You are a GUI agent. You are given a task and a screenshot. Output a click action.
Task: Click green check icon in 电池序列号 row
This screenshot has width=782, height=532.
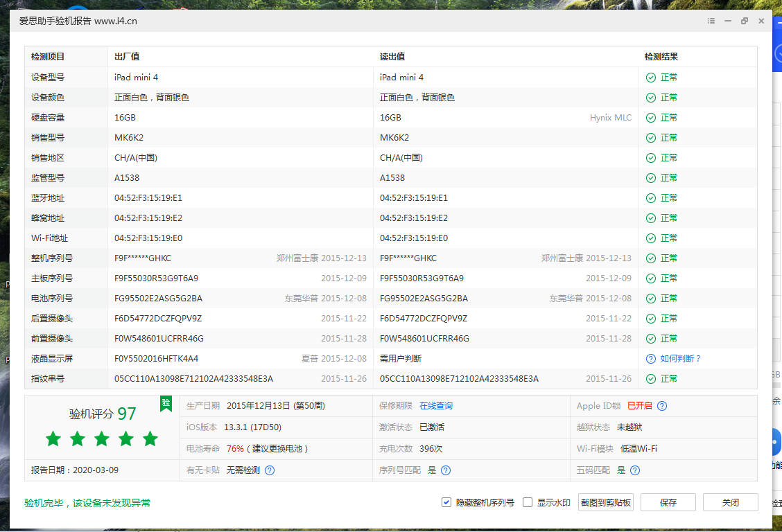click(x=650, y=299)
